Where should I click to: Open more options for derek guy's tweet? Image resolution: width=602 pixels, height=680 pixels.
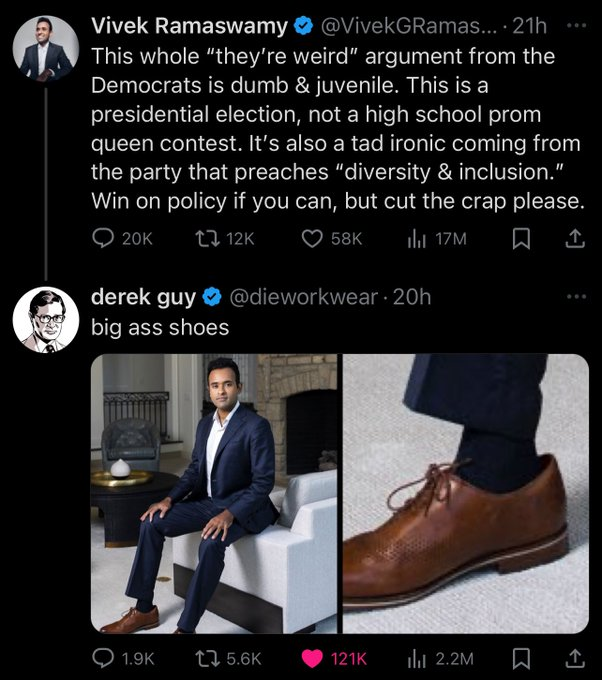pyautogui.click(x=574, y=296)
